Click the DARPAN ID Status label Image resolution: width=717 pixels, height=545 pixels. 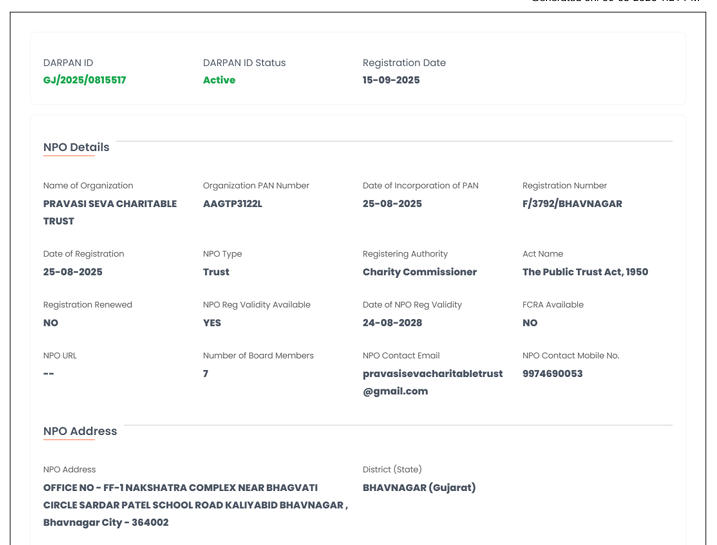[x=244, y=63]
